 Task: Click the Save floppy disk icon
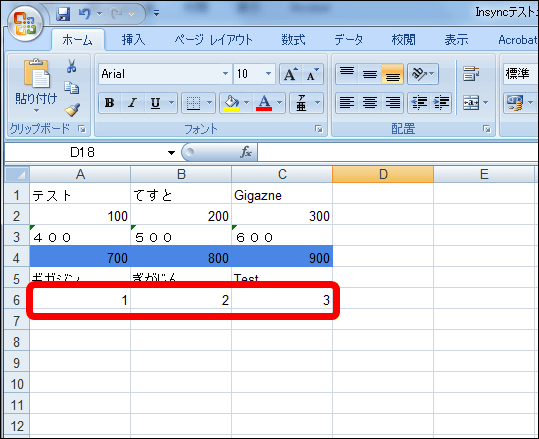[x=63, y=14]
